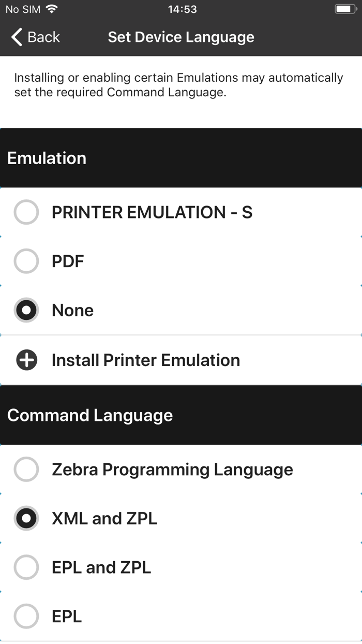Select None under Emulation
362x644 pixels.
click(x=26, y=310)
